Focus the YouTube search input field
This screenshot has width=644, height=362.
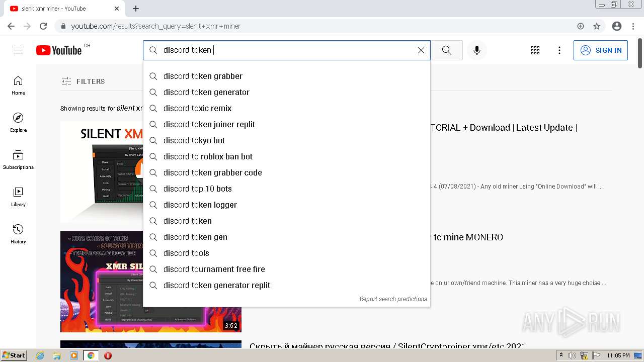click(287, 50)
